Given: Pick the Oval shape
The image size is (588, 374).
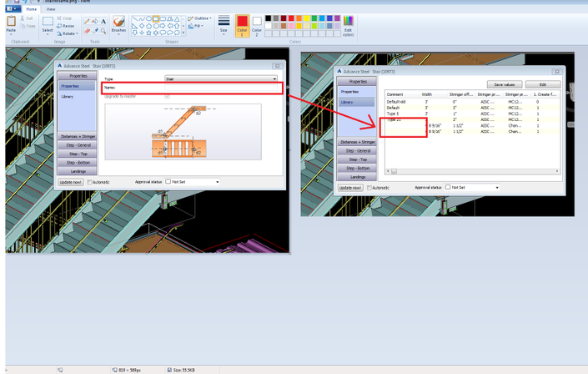Looking at the screenshot, I should click(x=148, y=18).
